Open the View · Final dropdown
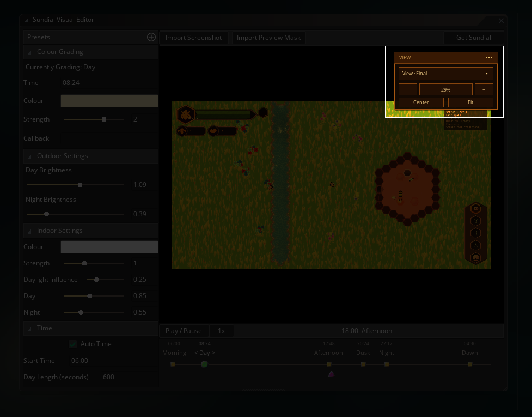 coord(446,74)
